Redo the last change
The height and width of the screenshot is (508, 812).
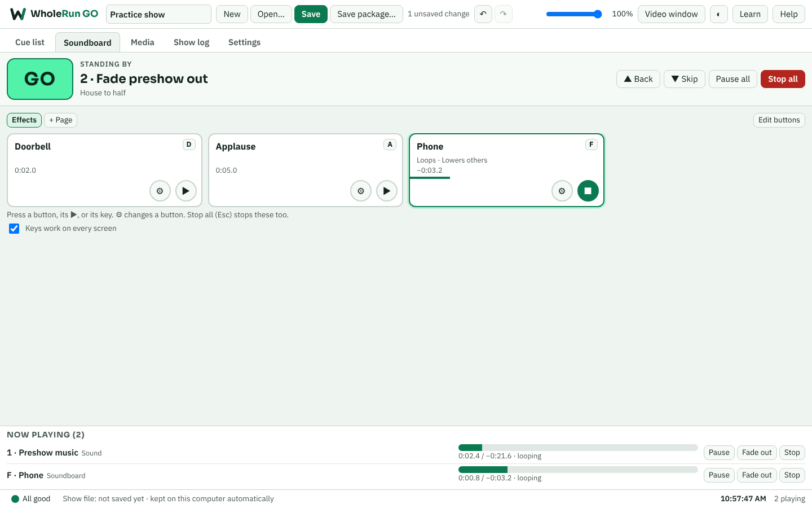pyautogui.click(x=504, y=14)
